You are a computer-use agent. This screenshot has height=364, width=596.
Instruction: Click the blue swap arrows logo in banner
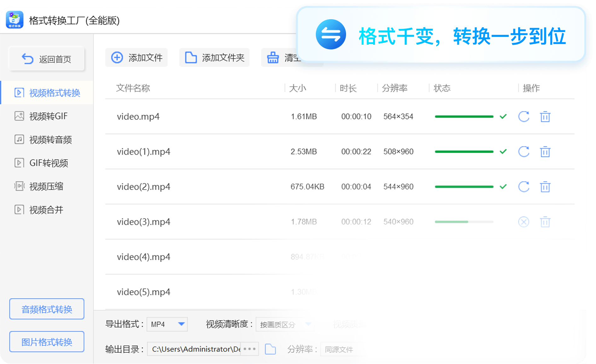(x=331, y=34)
